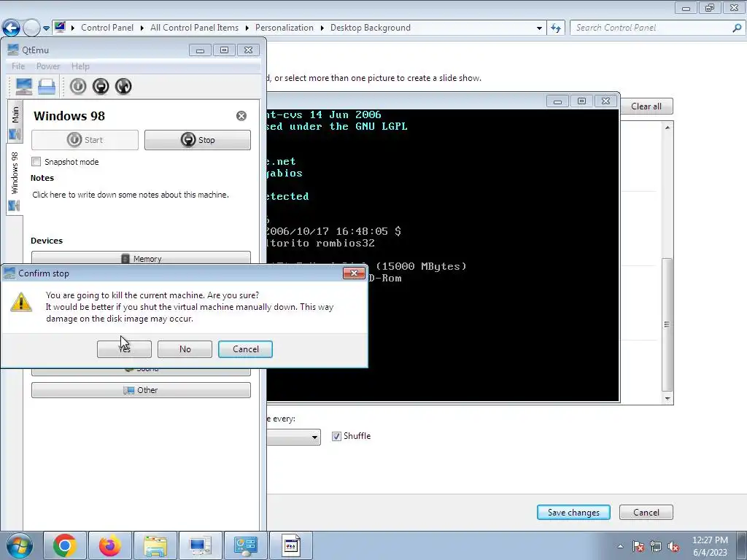Launch Firefox from the taskbar

109,545
